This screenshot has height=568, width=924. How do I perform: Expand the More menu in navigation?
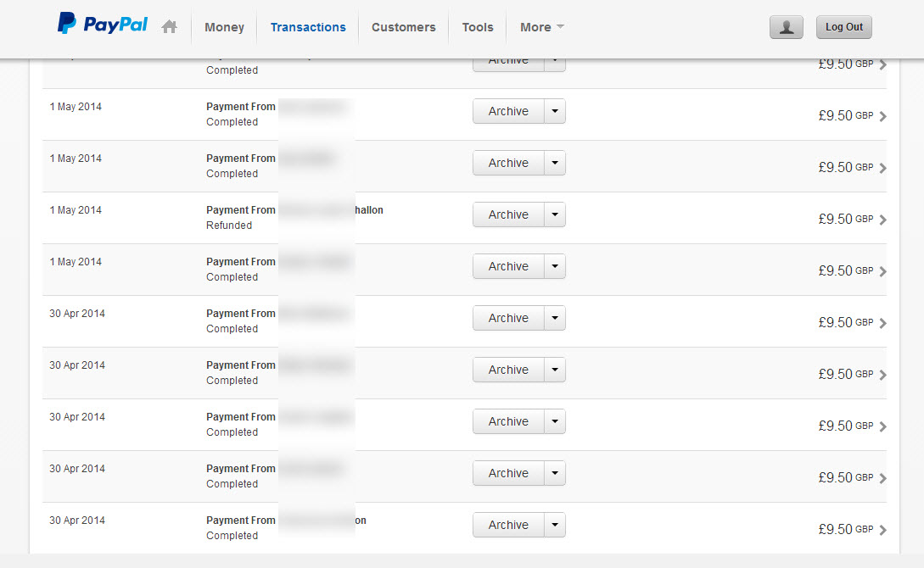coord(541,27)
